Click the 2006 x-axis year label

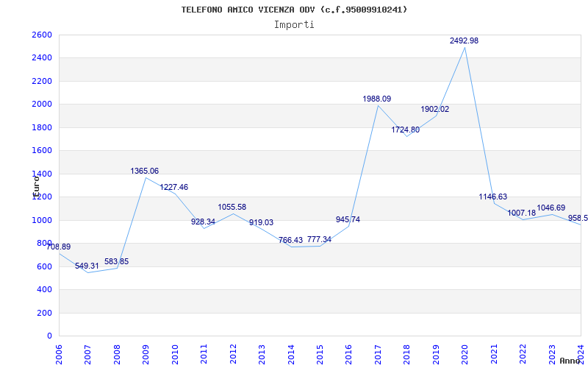click(59, 355)
